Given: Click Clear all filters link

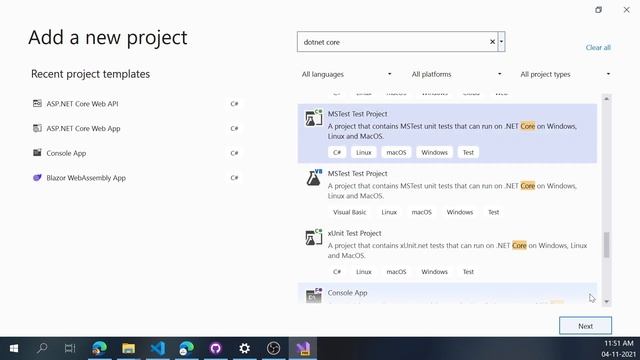Looking at the screenshot, I should coord(598,47).
